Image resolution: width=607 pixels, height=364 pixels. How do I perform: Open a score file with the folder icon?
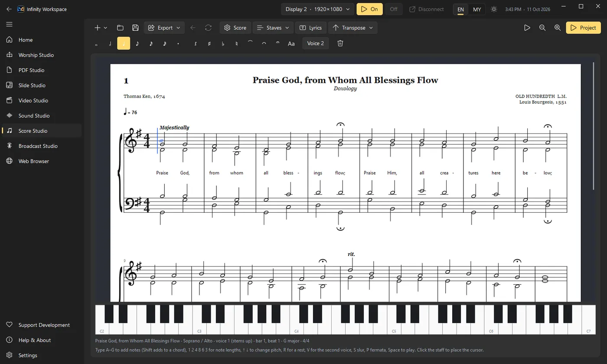[x=120, y=28]
